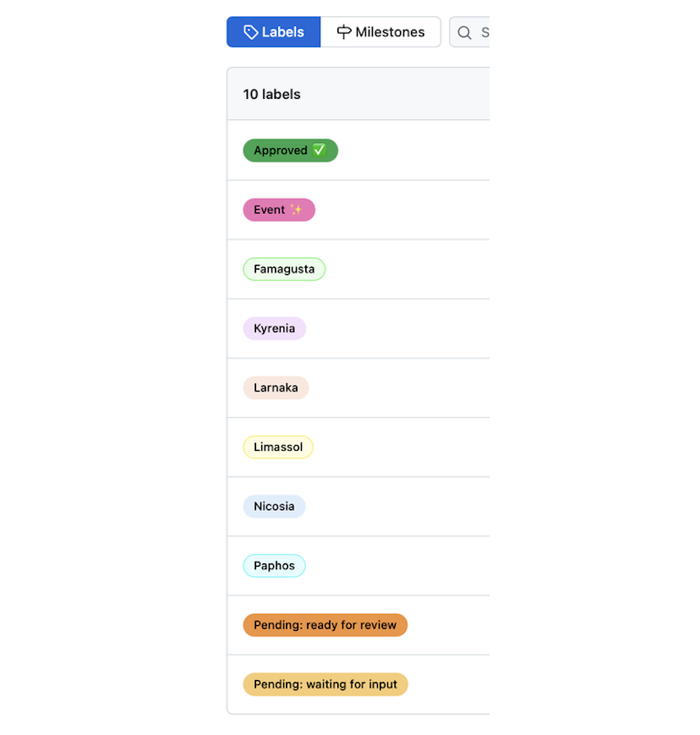Click the 10 labels header text
Viewport: 700px width, 735px height.
click(x=271, y=94)
